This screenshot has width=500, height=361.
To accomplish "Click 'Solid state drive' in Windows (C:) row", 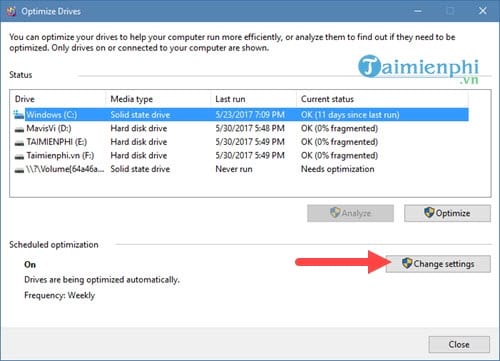I will [x=140, y=115].
